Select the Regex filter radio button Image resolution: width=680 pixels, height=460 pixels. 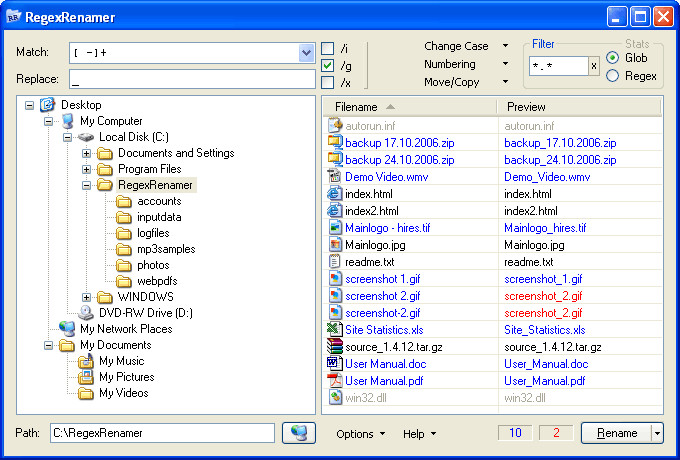(x=612, y=76)
